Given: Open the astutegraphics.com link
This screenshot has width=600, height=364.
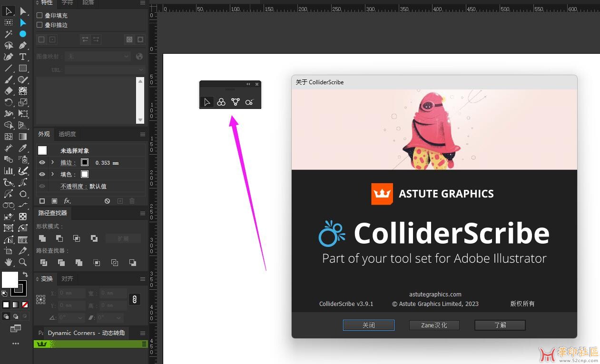Looking at the screenshot, I should 435,295.
